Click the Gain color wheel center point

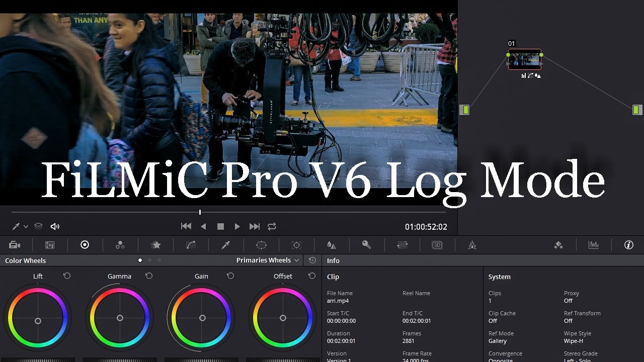(x=202, y=318)
